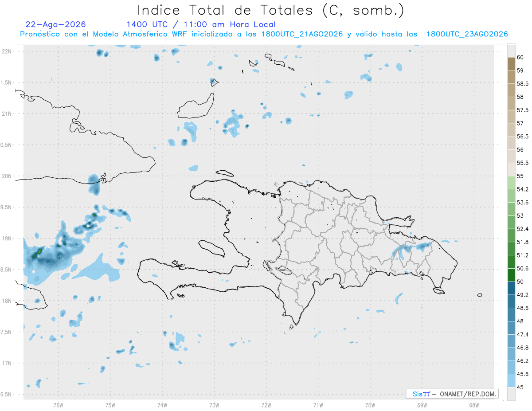
Task: Click the '18N' latitude label
Action: (x=7, y=301)
